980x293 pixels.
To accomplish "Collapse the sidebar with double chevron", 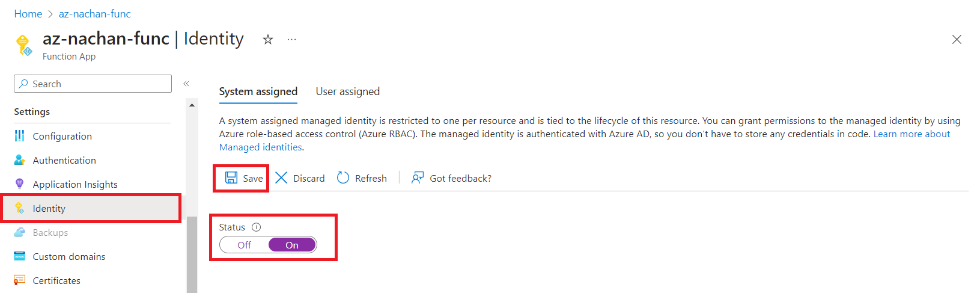I will (x=186, y=84).
